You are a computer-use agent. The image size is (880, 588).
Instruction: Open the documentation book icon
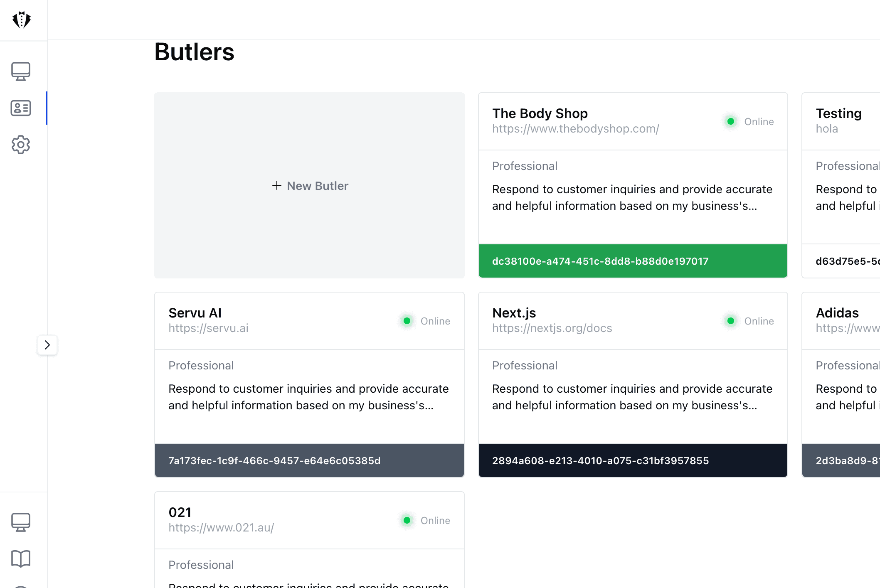click(21, 558)
